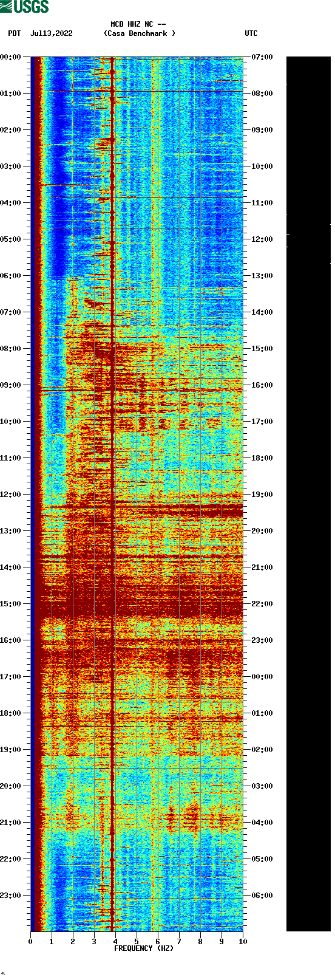Click the frequency axis label 4
The height and width of the screenshot is (980, 335).
point(115,942)
